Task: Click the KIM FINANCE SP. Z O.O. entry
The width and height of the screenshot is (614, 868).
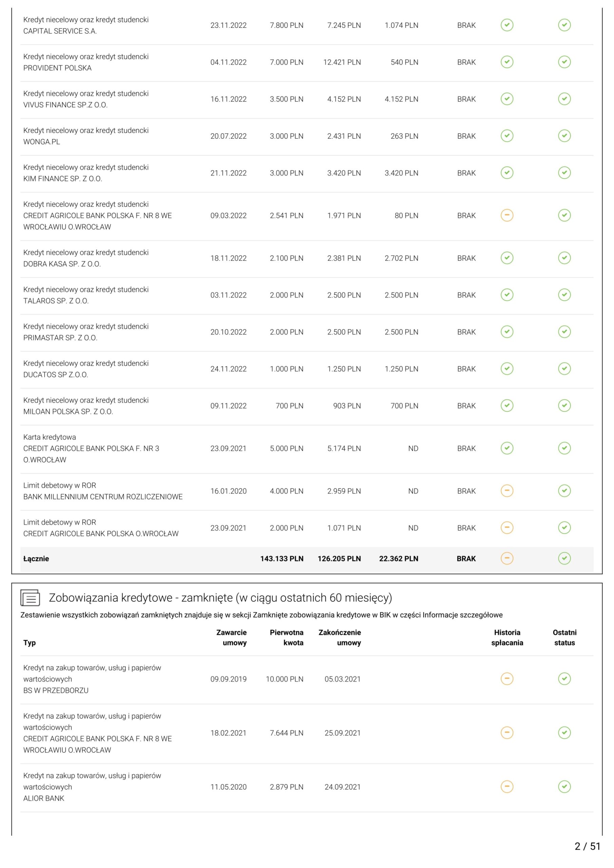Action: [63, 179]
